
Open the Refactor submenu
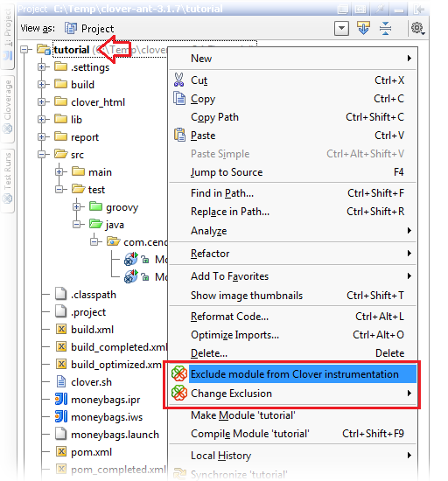[293, 254]
